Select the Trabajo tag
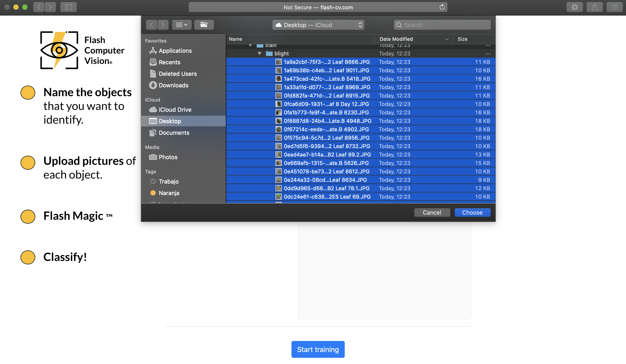 [168, 182]
